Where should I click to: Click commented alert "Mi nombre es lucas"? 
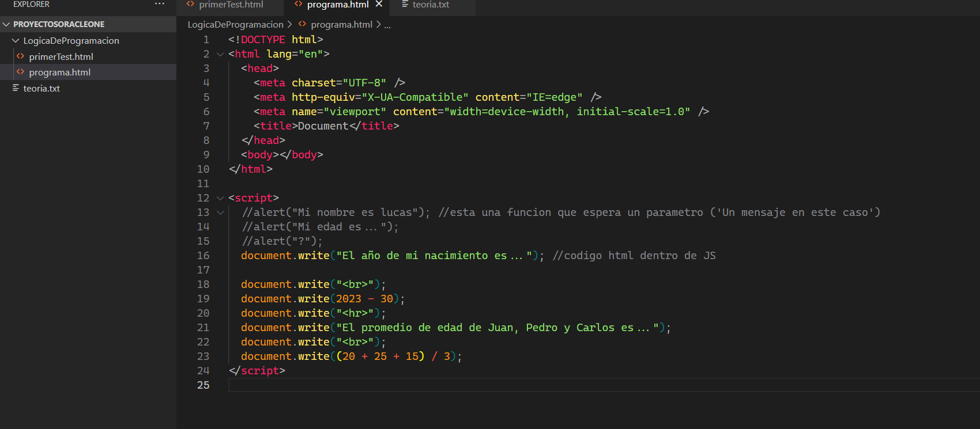click(x=336, y=212)
